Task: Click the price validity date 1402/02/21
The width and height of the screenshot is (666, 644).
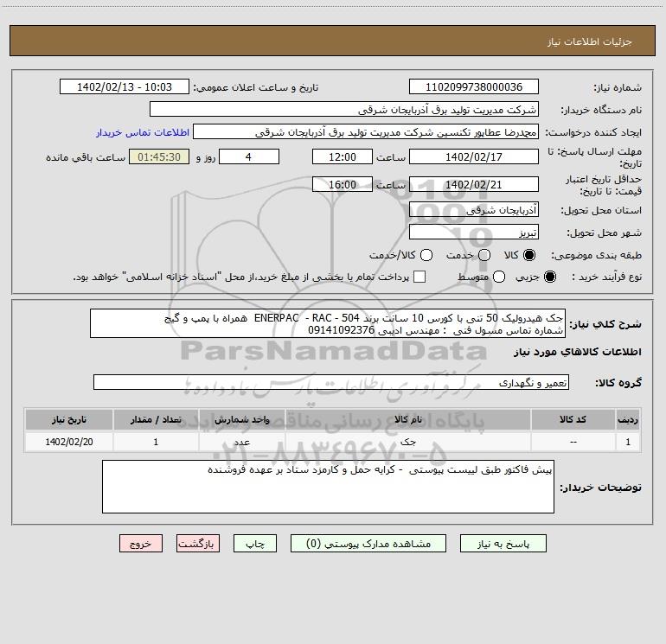Action: (x=474, y=185)
